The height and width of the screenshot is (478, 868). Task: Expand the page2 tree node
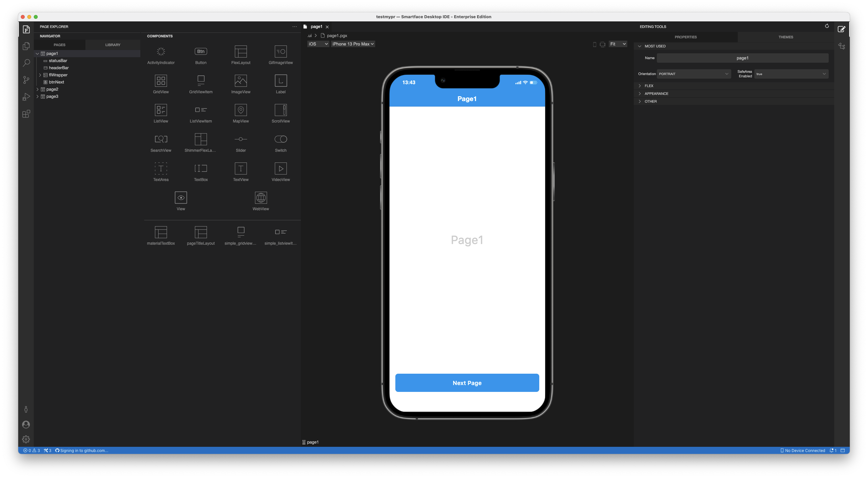point(37,89)
